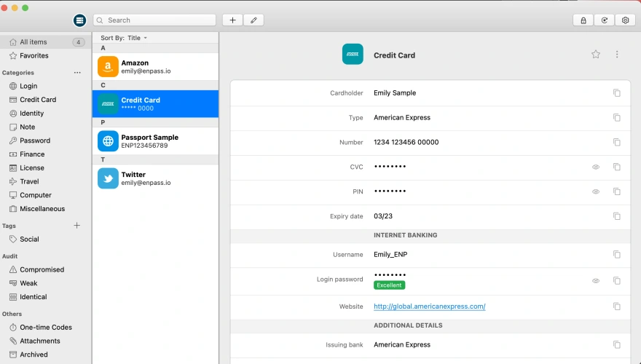Copy the Cardholder name field

click(x=616, y=93)
